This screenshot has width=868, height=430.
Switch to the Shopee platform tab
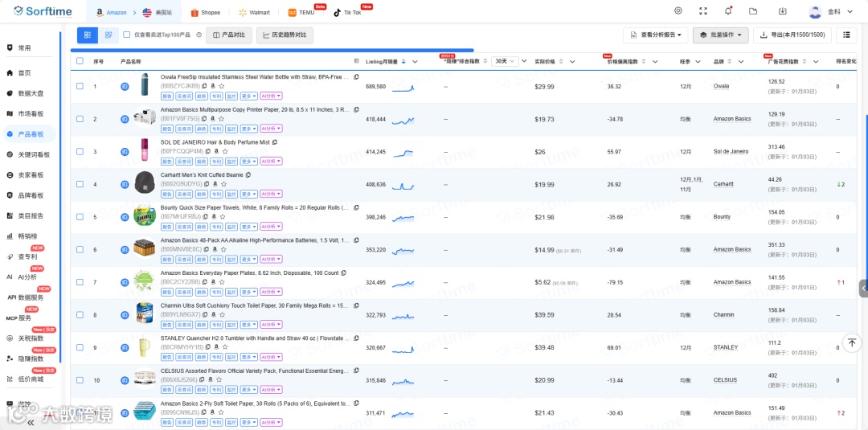(x=205, y=12)
